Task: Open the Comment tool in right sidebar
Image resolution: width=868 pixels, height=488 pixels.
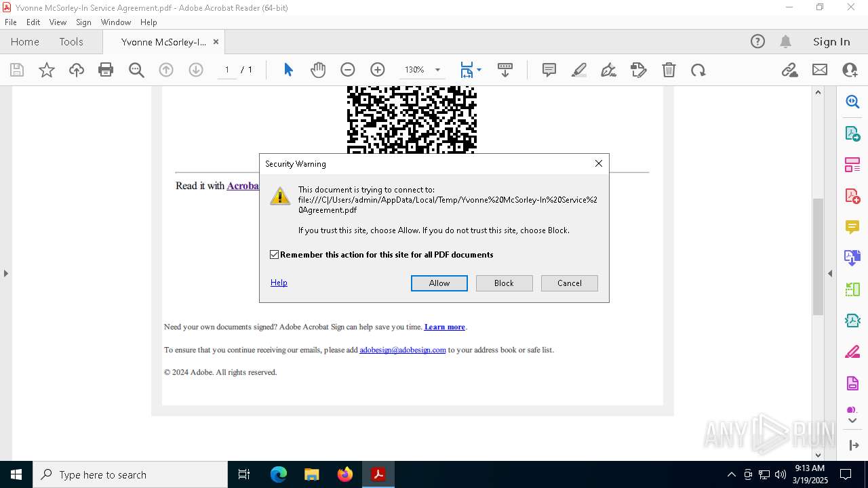Action: pyautogui.click(x=852, y=227)
